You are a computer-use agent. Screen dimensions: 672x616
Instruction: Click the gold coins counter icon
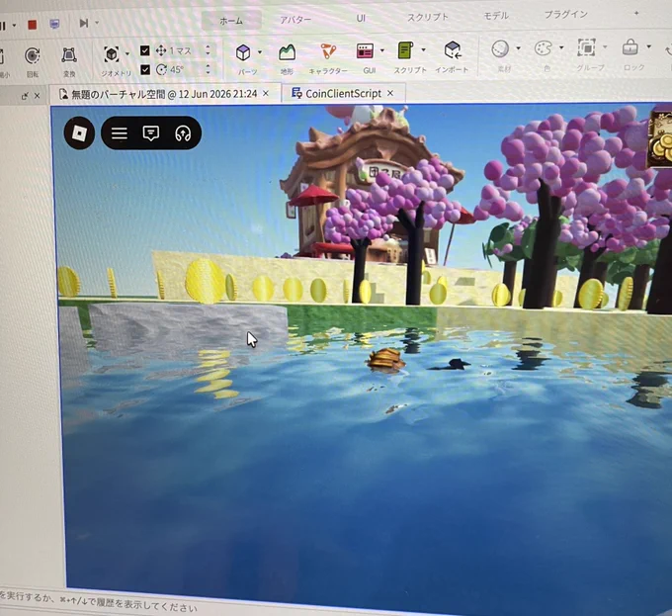tap(659, 139)
